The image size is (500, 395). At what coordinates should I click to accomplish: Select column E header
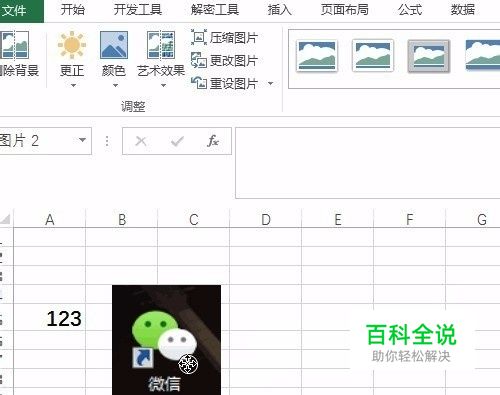pyautogui.click(x=338, y=219)
